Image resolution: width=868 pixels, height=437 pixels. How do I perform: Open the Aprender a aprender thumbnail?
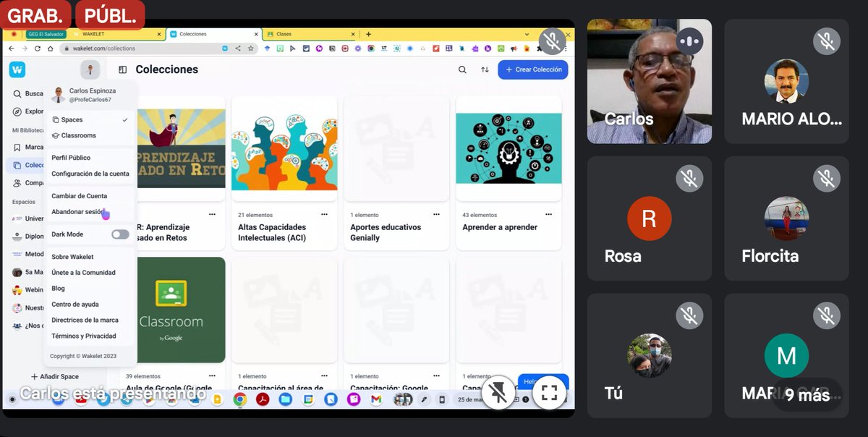509,148
